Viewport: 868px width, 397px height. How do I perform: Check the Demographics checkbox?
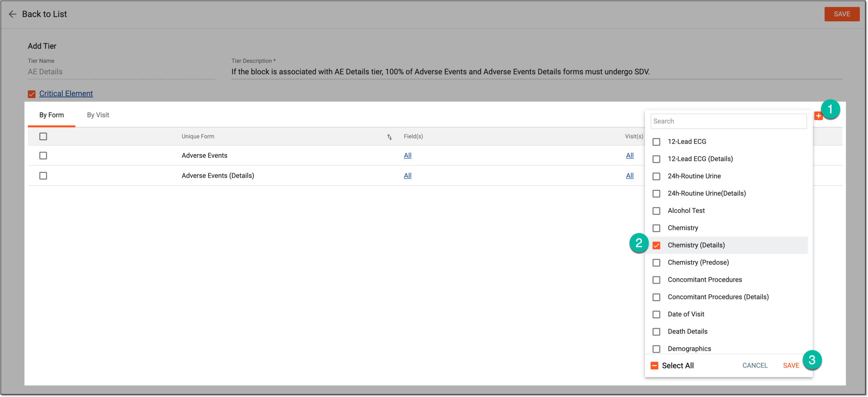(x=656, y=349)
